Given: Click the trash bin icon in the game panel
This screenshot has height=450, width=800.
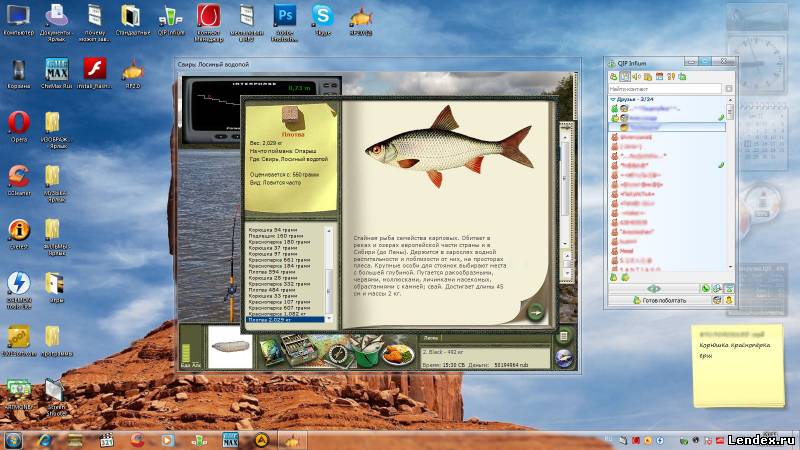Looking at the screenshot, I should coord(563,336).
